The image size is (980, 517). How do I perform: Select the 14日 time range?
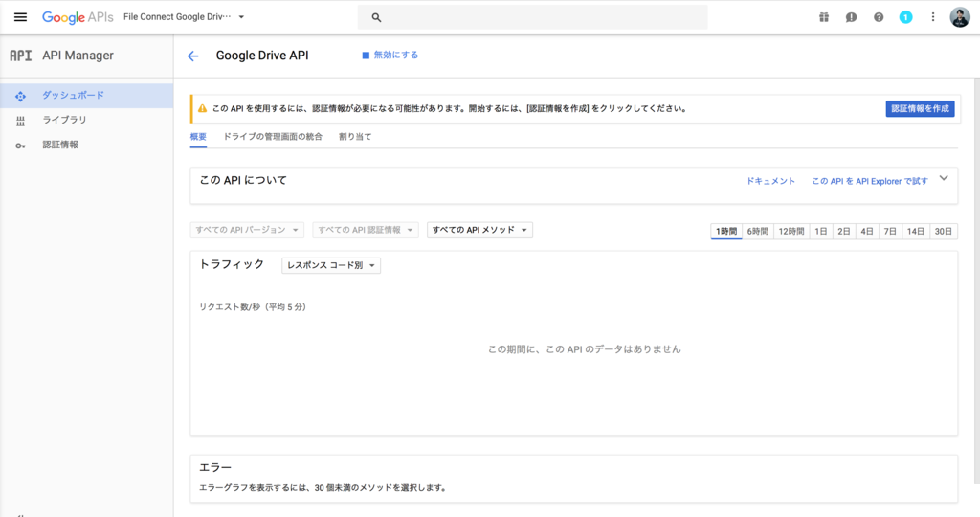tap(916, 232)
